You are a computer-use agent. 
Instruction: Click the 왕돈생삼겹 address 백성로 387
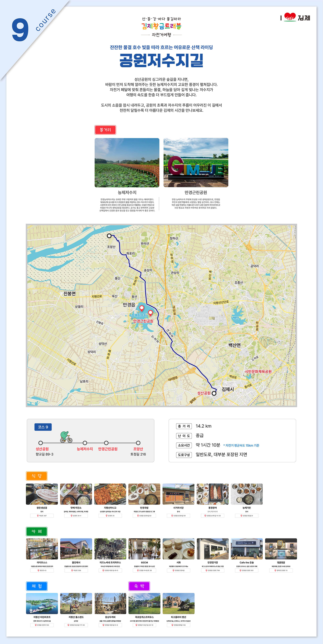42,515
